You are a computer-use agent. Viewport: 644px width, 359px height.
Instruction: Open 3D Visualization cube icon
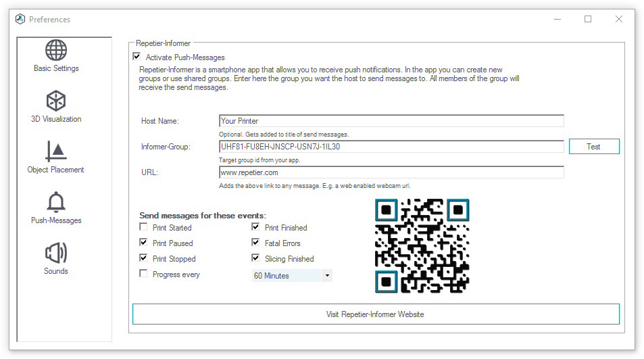(x=56, y=101)
